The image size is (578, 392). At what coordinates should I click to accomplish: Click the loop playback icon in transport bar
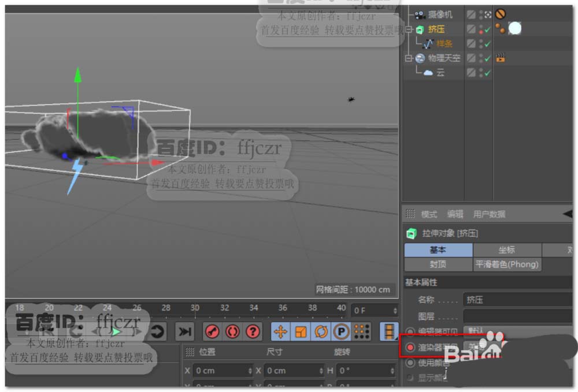(x=157, y=331)
